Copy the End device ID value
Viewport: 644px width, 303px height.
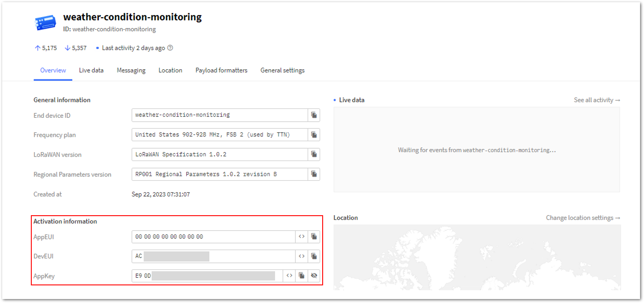(314, 115)
